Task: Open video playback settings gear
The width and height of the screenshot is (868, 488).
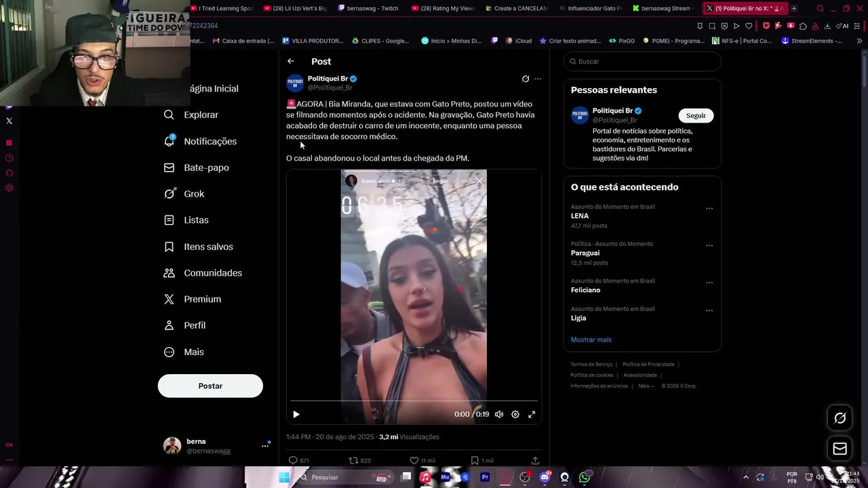Action: (515, 414)
